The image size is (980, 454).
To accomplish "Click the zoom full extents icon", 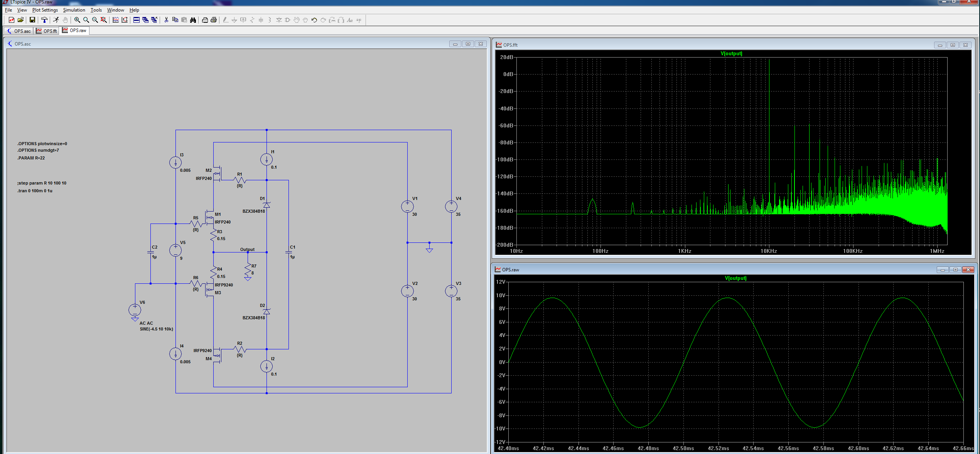I will [x=104, y=20].
